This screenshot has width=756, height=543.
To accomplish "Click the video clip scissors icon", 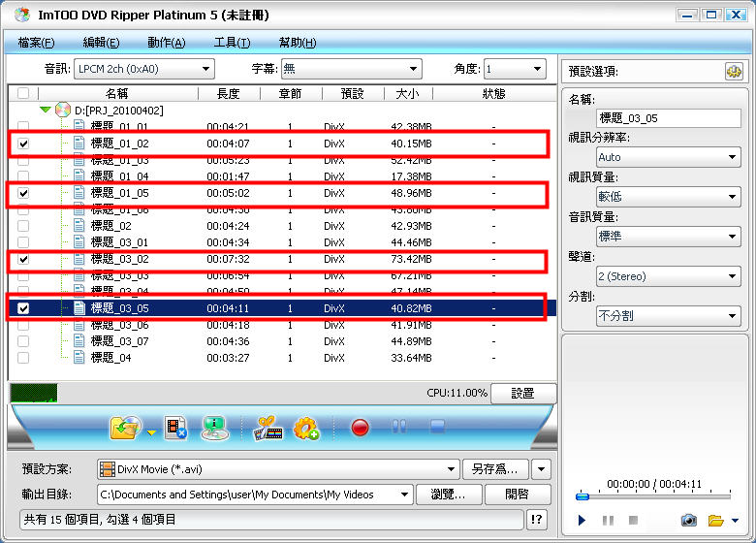I will 266,427.
